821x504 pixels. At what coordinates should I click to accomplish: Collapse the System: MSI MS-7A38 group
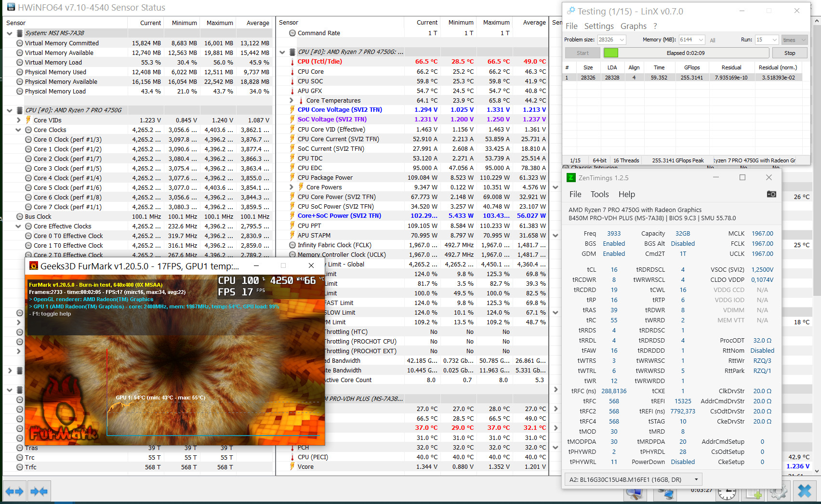(10, 33)
